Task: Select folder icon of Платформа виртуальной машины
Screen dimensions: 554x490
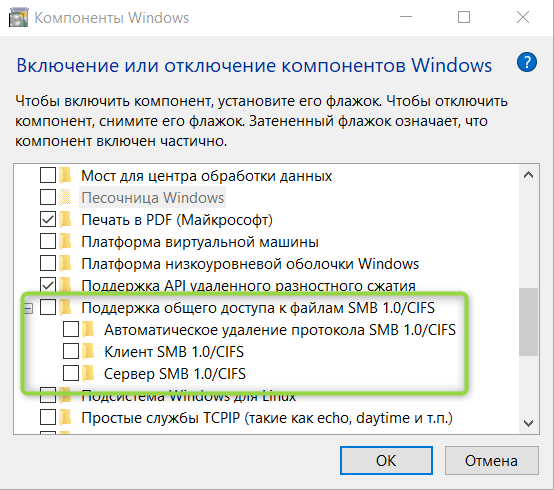Action: coord(65,242)
